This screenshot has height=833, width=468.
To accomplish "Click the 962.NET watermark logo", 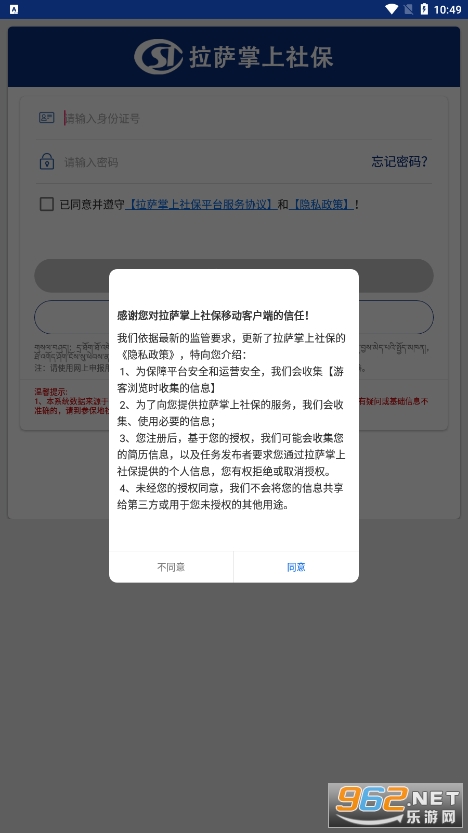I will tap(396, 804).
